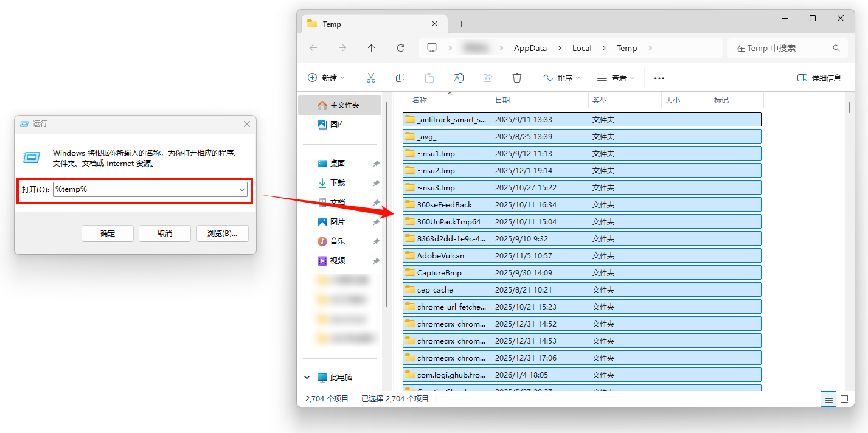The width and height of the screenshot is (868, 433).
Task: Switch to large thumbnails view icon
Action: click(844, 399)
